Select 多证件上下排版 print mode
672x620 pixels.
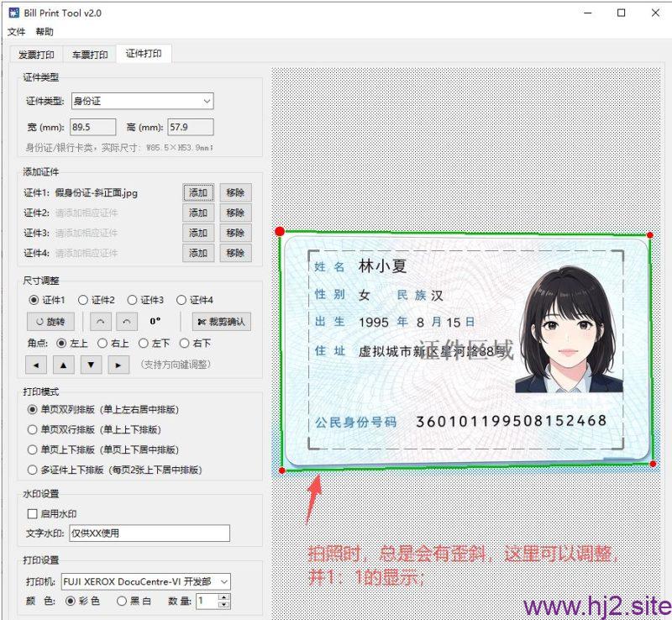pyautogui.click(x=32, y=470)
